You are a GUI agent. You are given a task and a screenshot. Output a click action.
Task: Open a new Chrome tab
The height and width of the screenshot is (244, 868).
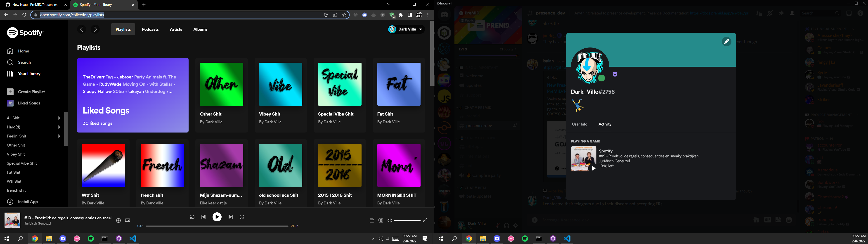(144, 5)
